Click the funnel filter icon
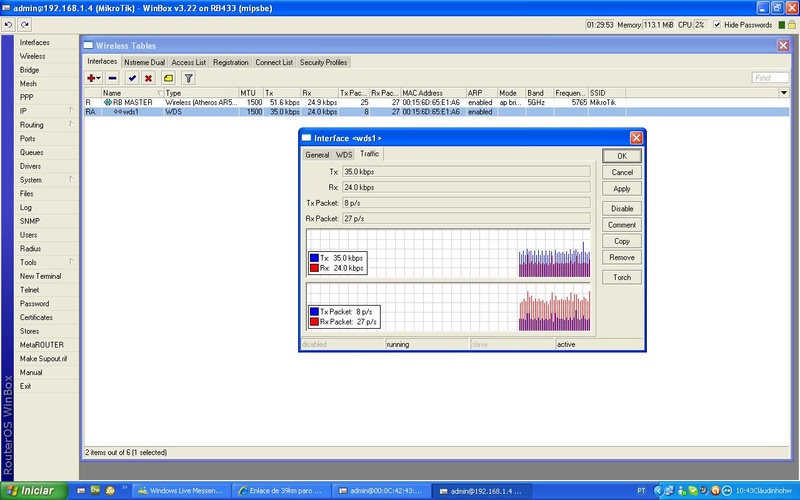This screenshot has height=500, width=800. 187,78
